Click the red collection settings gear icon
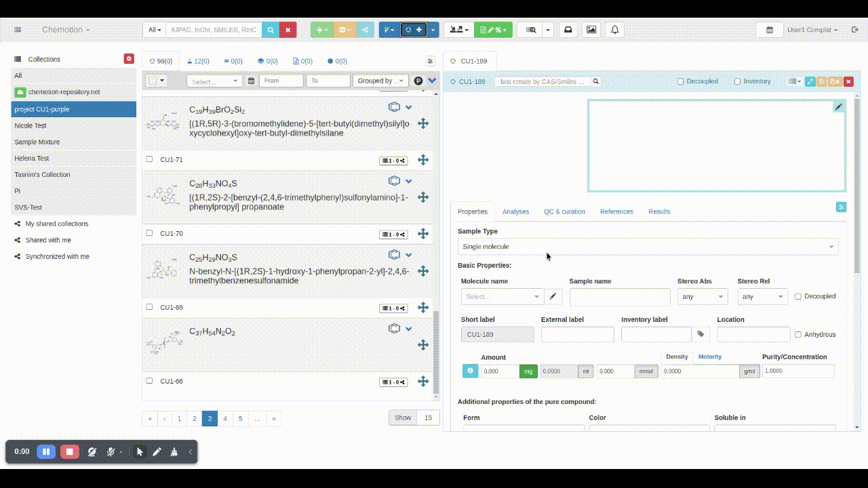This screenshot has height=488, width=868. (x=129, y=59)
